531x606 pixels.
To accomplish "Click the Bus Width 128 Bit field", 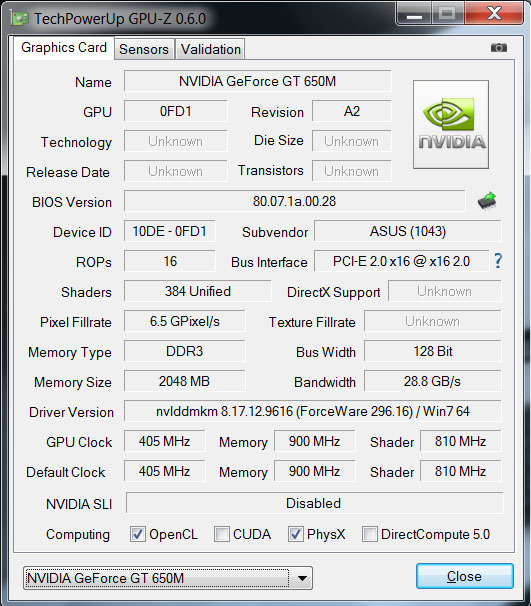I will pos(433,351).
